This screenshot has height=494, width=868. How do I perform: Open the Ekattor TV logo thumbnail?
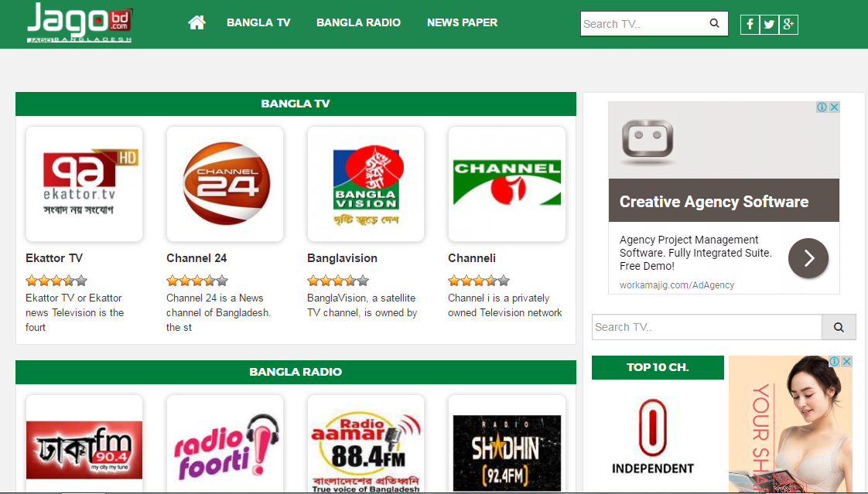pos(84,184)
